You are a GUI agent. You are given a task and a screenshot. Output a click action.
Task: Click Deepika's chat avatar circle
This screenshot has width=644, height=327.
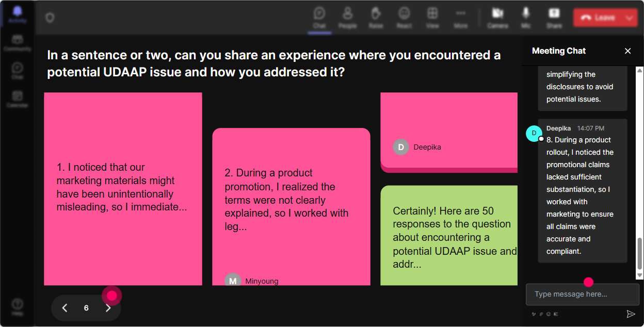point(534,133)
